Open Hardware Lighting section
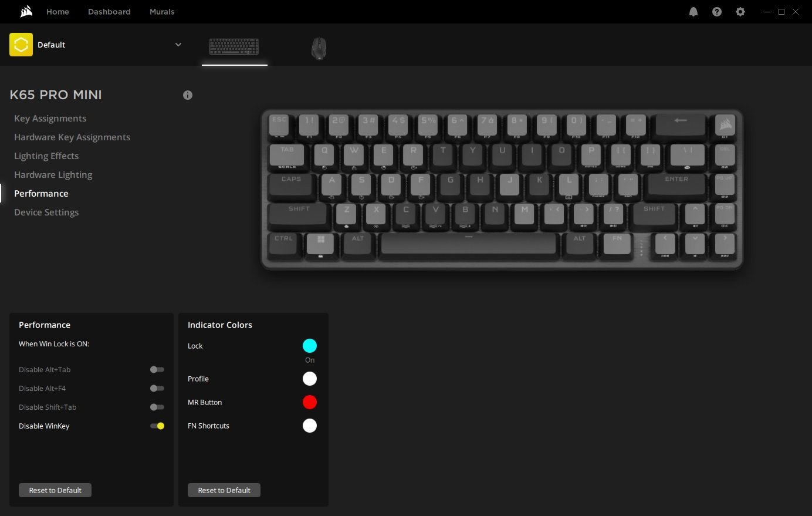This screenshot has width=812, height=516. [53, 175]
